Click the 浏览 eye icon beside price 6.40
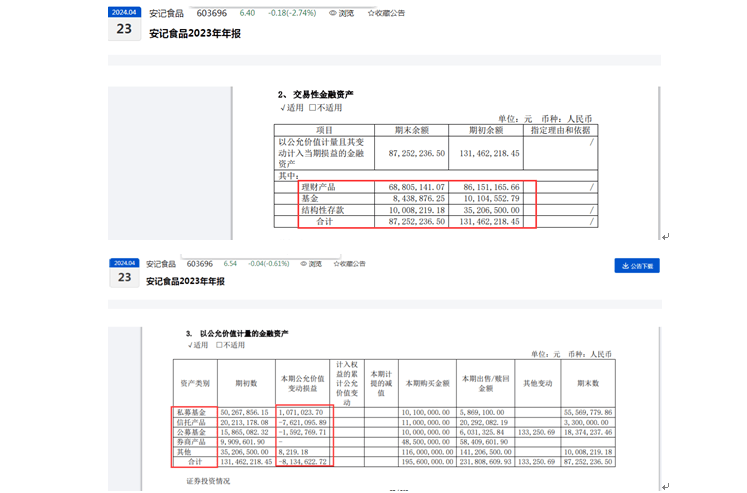Viewport: 747px width, 493px height. 333,13
